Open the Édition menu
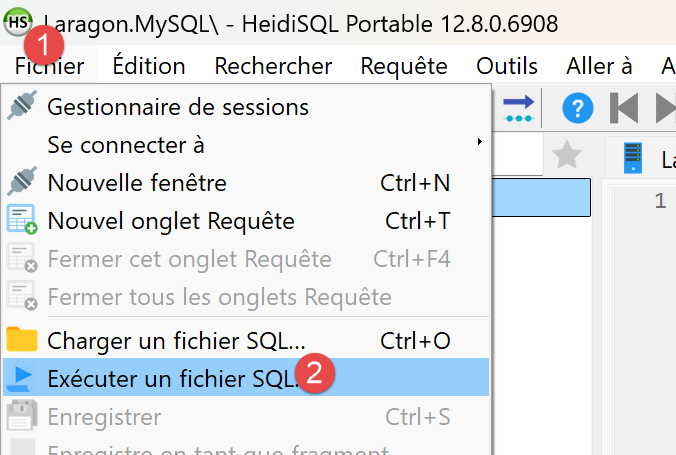 [149, 66]
